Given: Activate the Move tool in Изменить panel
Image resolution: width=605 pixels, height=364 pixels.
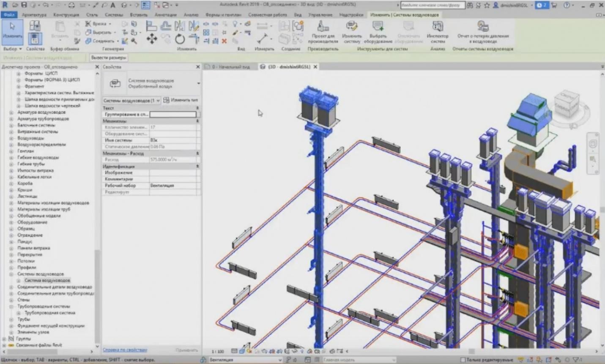Looking at the screenshot, I should (x=152, y=39).
